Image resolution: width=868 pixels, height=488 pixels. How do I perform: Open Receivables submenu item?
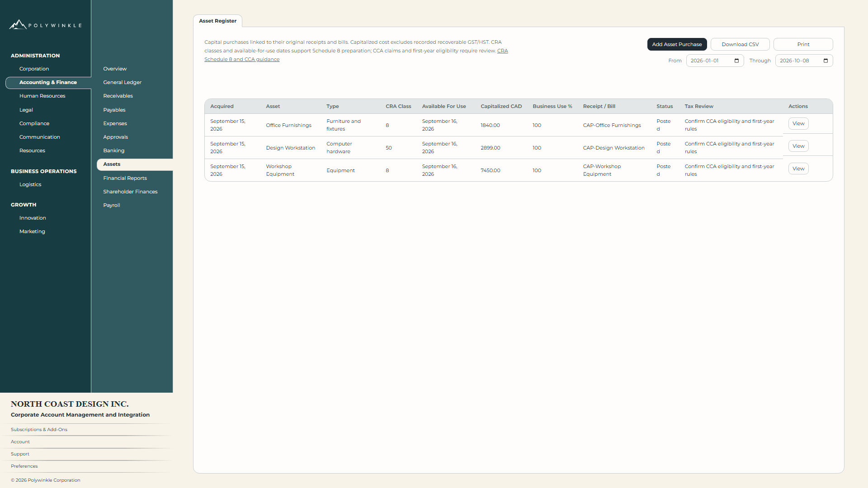118,96
